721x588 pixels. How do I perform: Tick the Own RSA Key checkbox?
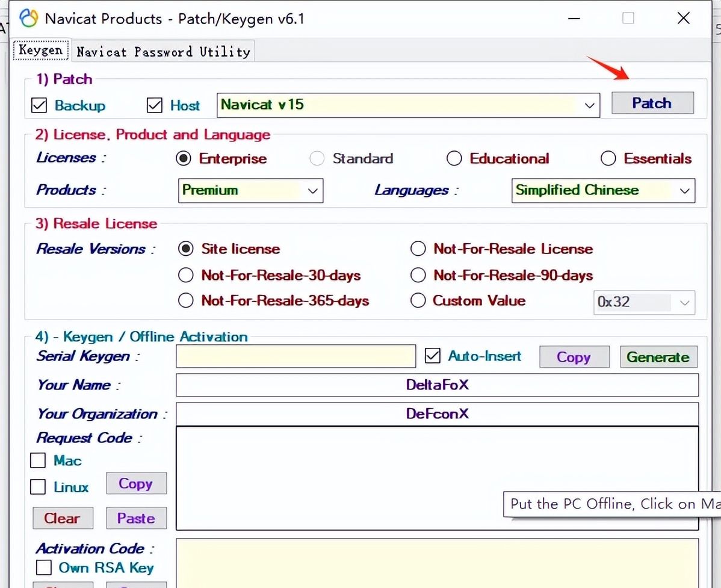click(44, 568)
